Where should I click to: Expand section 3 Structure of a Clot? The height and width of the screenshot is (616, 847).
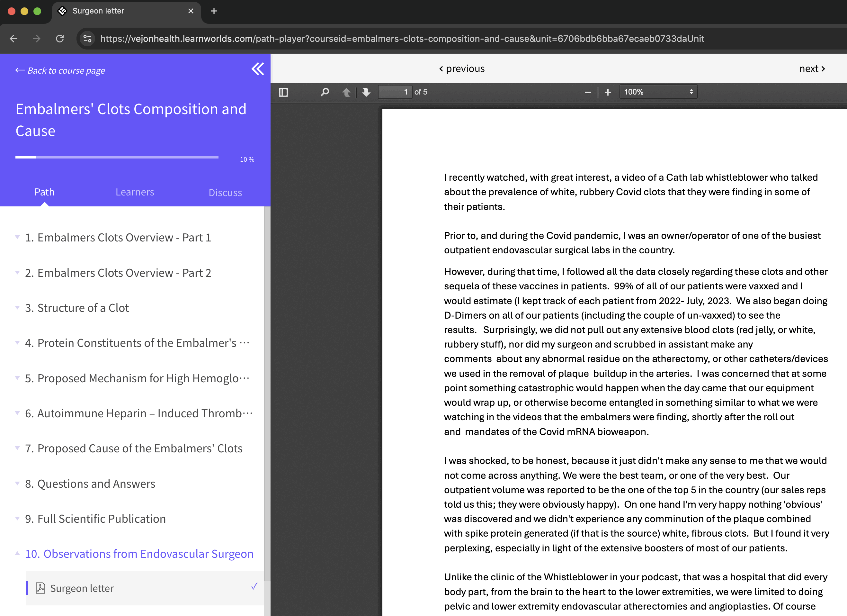point(76,308)
